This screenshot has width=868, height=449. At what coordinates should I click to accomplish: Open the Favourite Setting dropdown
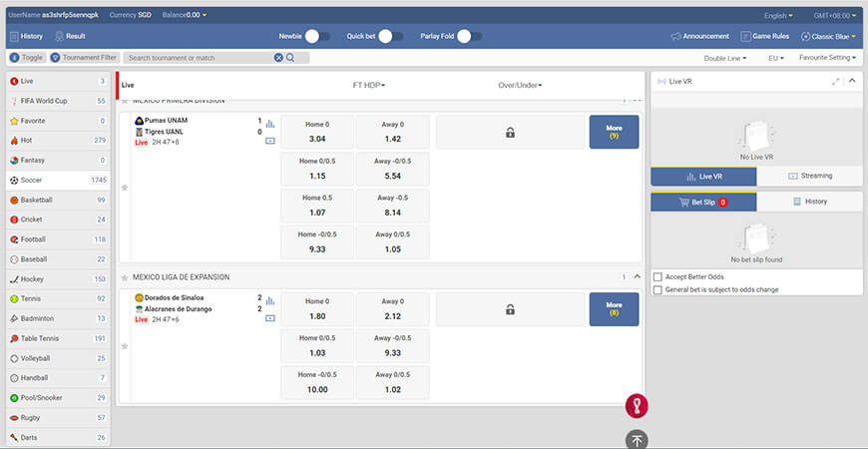point(827,58)
